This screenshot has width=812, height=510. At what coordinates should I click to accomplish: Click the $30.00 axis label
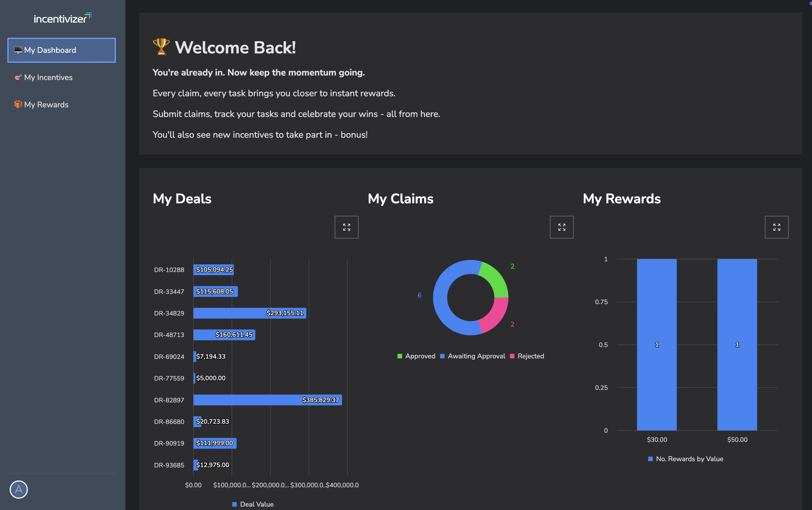657,440
